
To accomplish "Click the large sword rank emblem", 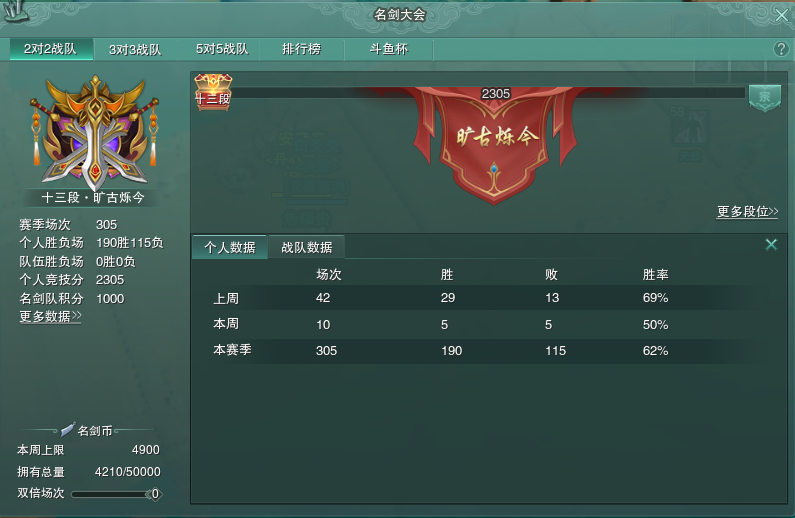I will (94, 132).
